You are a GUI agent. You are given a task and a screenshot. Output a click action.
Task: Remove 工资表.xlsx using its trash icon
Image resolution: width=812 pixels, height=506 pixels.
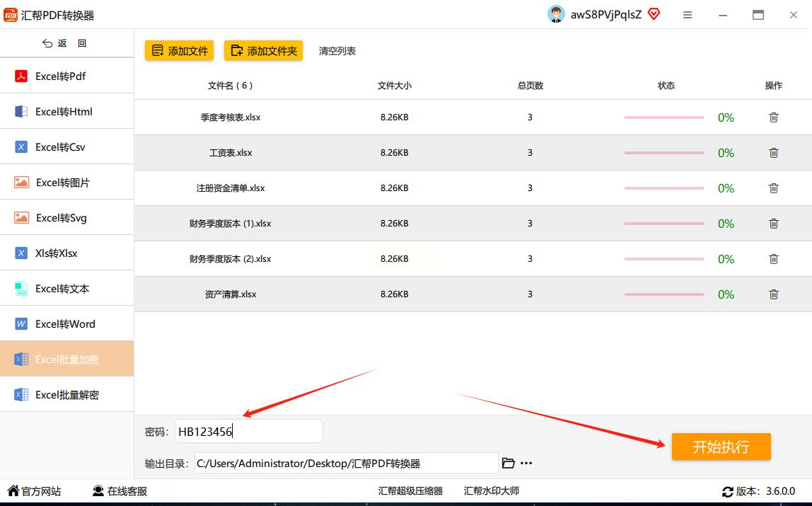point(774,153)
